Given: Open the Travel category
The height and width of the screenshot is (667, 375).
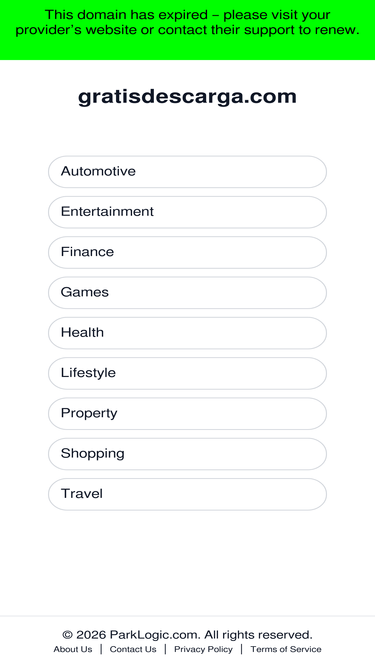Looking at the screenshot, I should click(x=187, y=494).
